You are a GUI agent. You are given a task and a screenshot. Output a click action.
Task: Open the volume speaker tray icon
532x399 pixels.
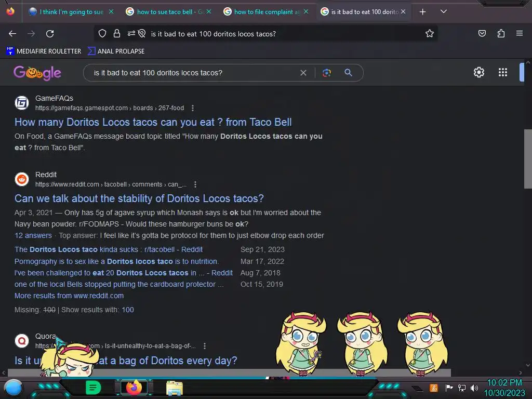click(x=474, y=388)
